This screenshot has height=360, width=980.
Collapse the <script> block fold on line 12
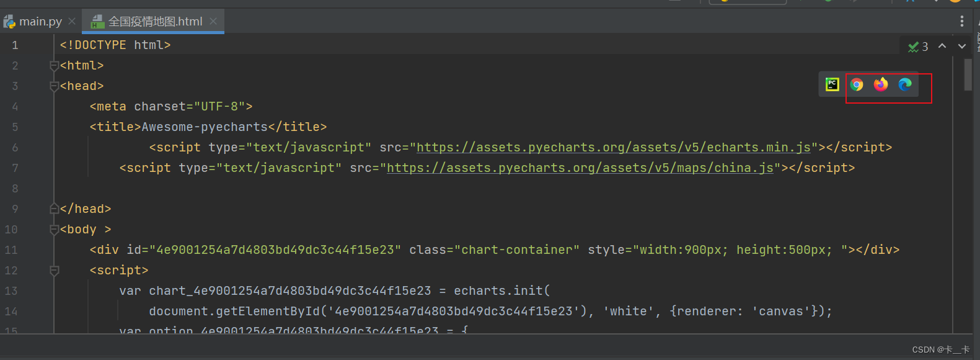[x=54, y=271]
